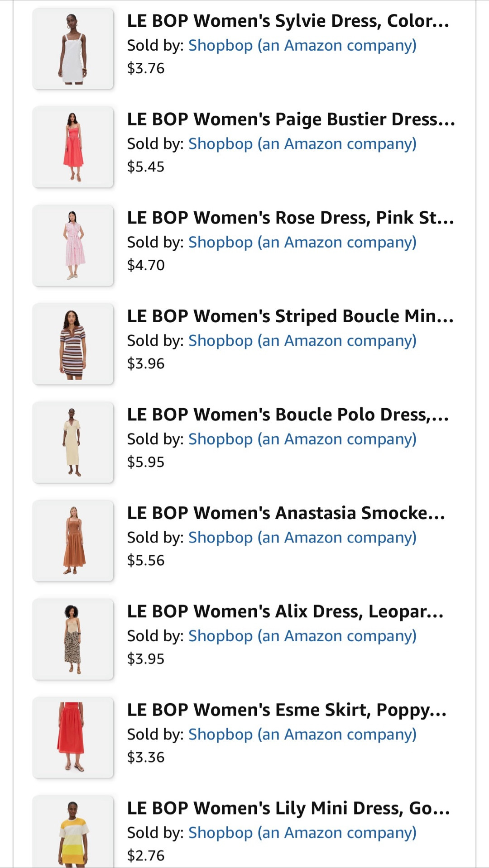
Task: Open the red Esme Skirt image
Action: [73, 737]
